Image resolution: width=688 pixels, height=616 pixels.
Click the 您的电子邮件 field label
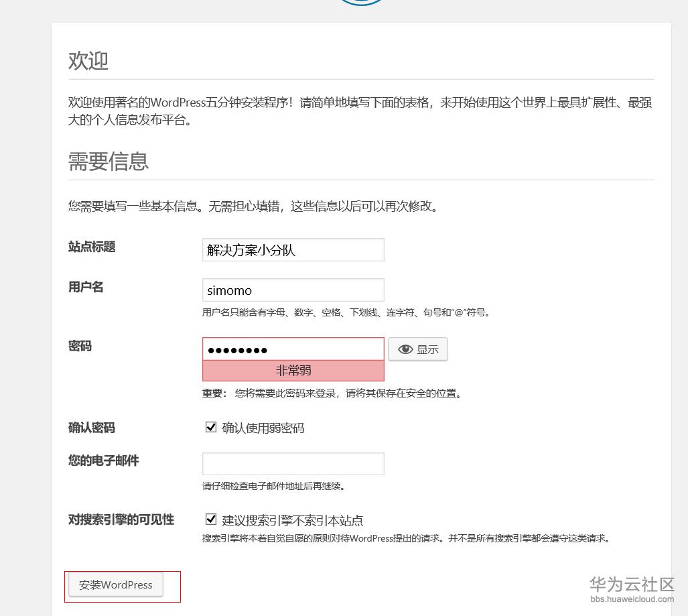[x=103, y=460]
